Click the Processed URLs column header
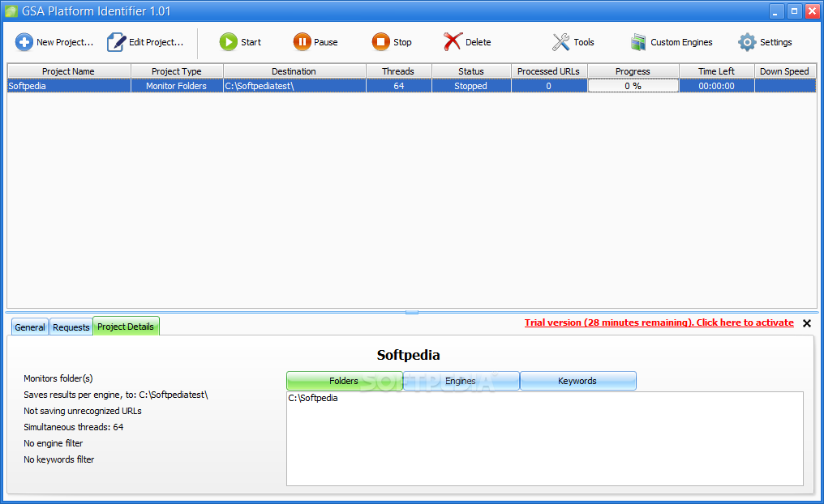The width and height of the screenshot is (824, 504). 548,70
